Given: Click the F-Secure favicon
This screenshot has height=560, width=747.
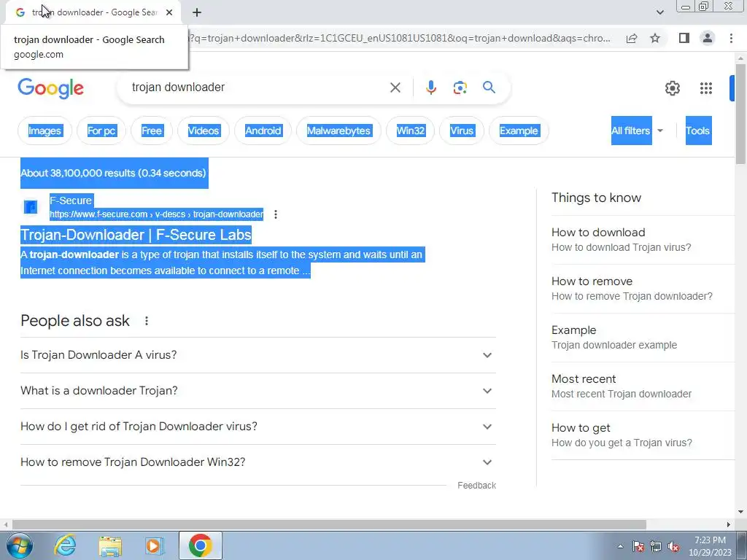Looking at the screenshot, I should [31, 207].
